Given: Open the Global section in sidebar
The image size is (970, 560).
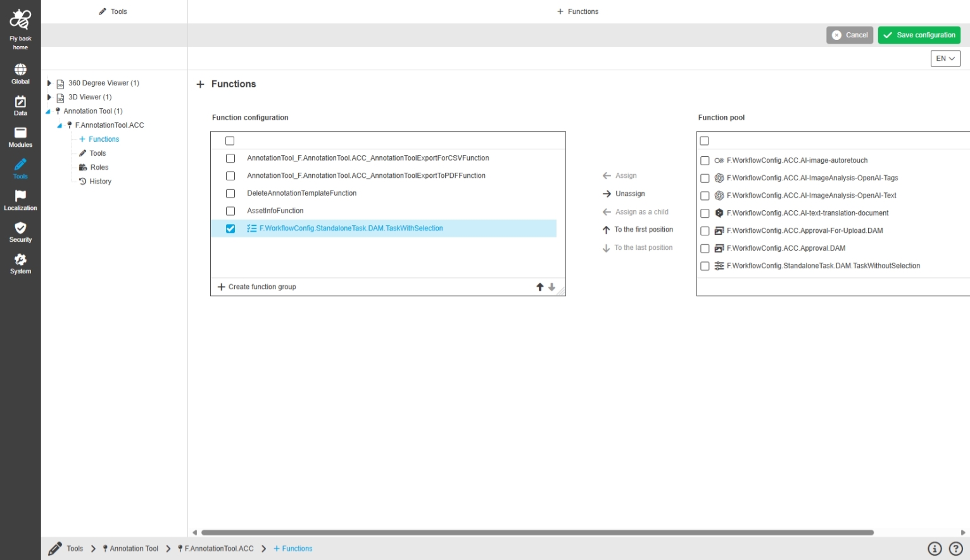Looking at the screenshot, I should (x=20, y=73).
